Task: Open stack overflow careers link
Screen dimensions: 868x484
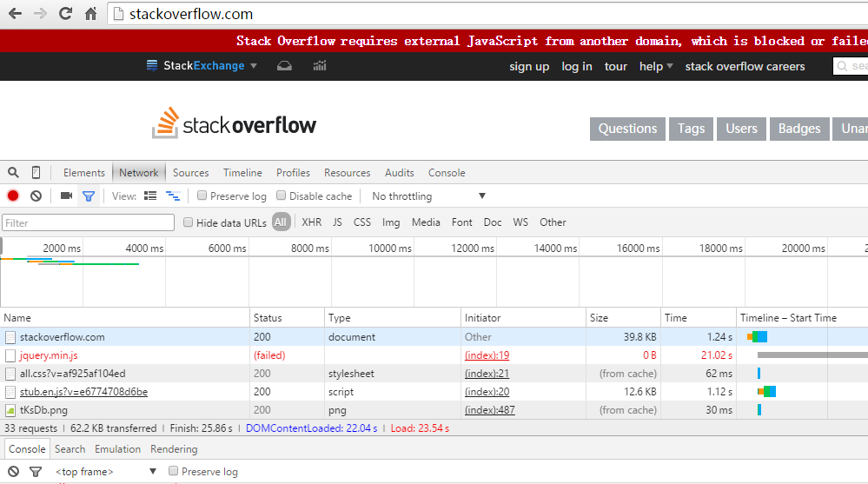Action: coord(745,66)
